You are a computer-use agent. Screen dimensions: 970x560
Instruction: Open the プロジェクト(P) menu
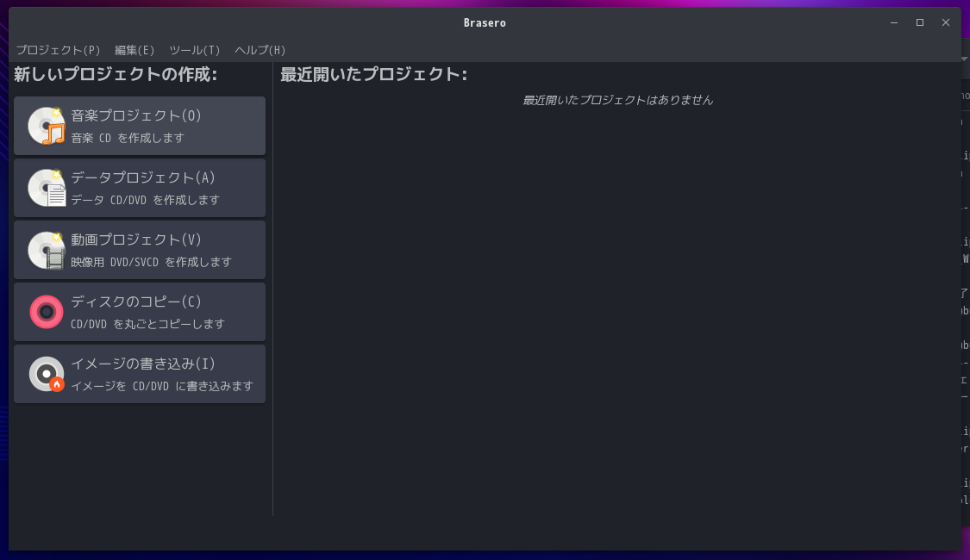(x=58, y=50)
